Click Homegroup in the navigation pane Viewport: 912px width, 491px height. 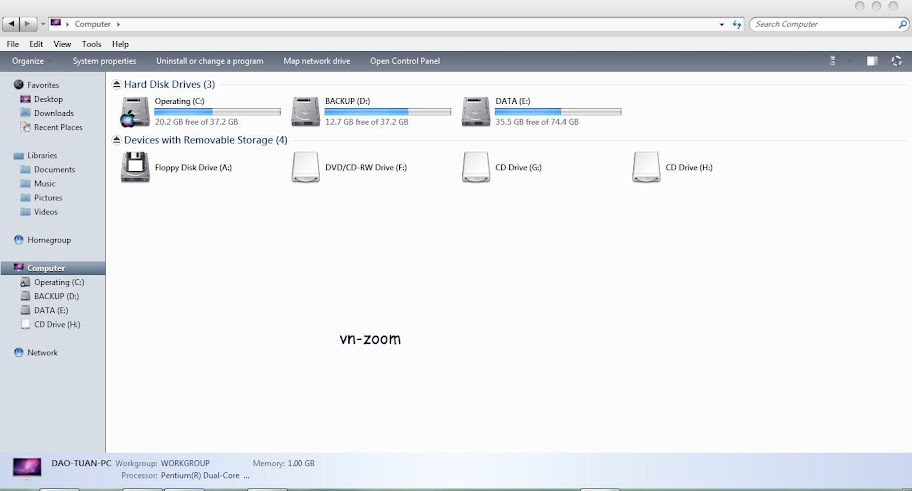click(49, 240)
